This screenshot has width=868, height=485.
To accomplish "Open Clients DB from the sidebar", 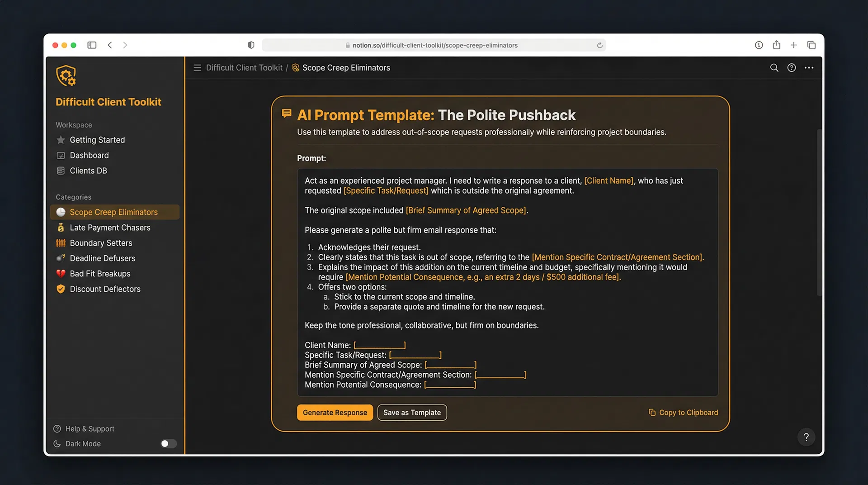I will [x=89, y=171].
